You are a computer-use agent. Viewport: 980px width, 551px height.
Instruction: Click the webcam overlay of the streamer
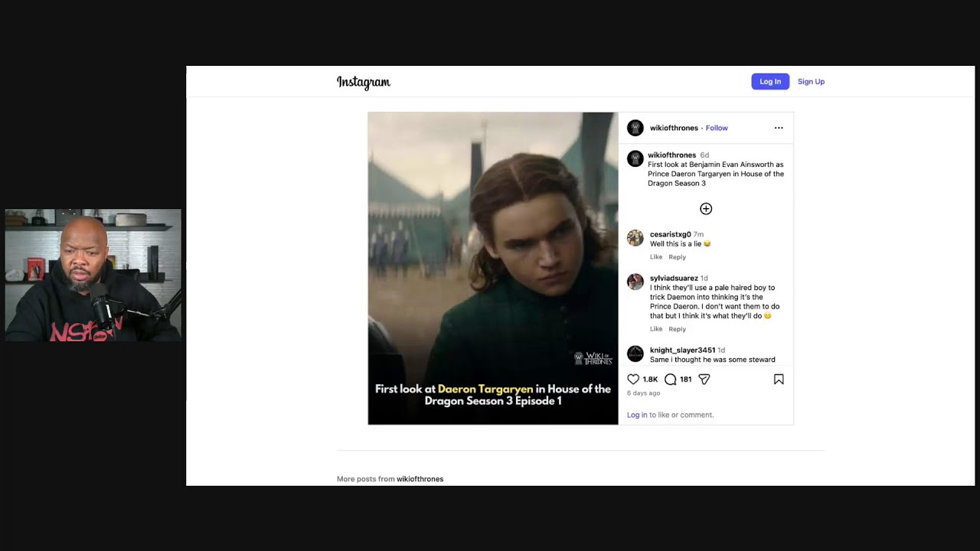point(93,275)
